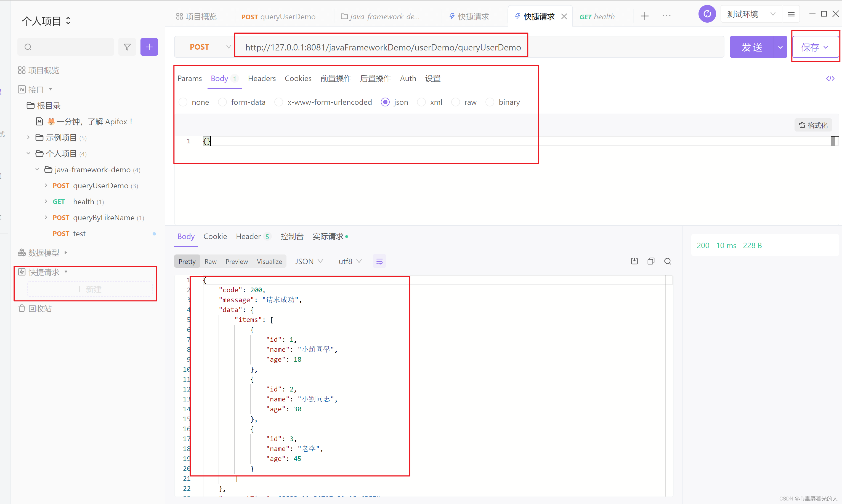Switch response view to Preview
842x504 pixels.
tap(237, 261)
